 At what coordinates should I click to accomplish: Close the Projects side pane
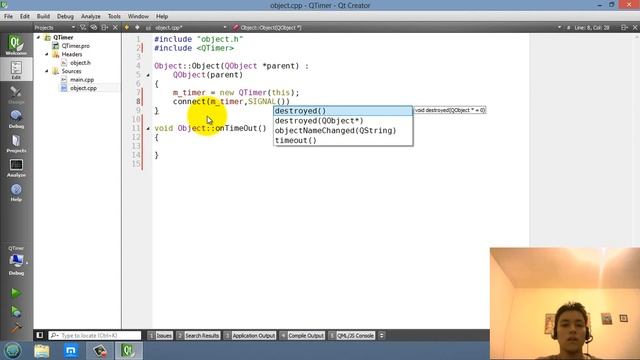115,27
